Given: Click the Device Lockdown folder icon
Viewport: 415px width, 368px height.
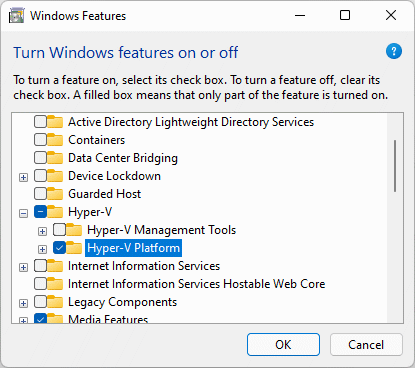Looking at the screenshot, I should tap(55, 176).
